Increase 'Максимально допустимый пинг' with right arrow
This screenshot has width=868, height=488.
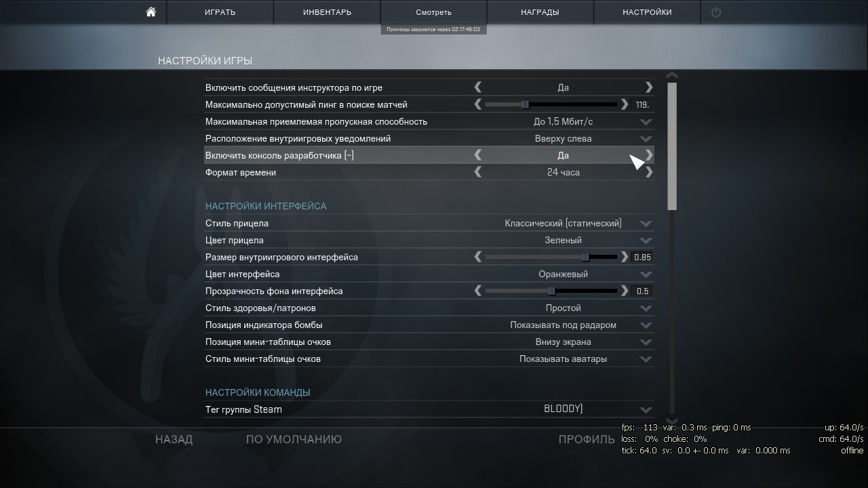click(625, 104)
